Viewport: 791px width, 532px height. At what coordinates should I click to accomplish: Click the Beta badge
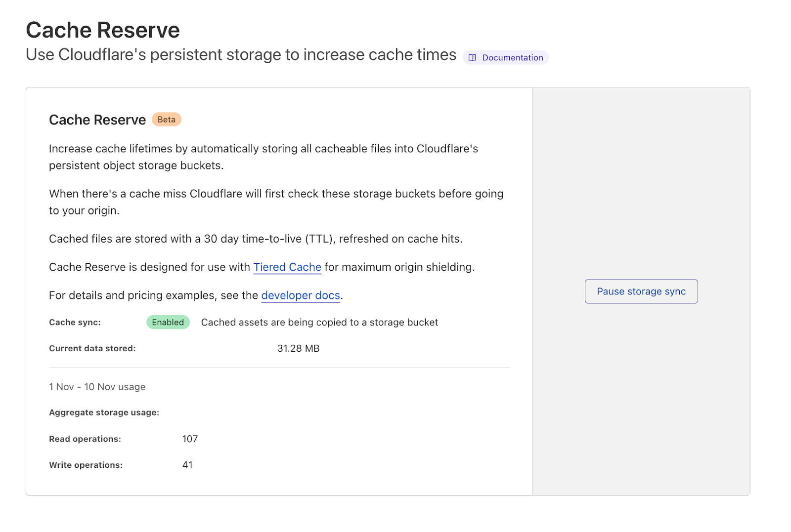click(x=166, y=120)
